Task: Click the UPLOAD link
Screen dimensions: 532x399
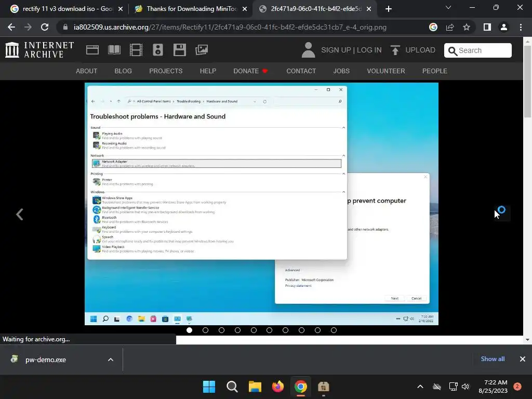Action: [x=420, y=50]
